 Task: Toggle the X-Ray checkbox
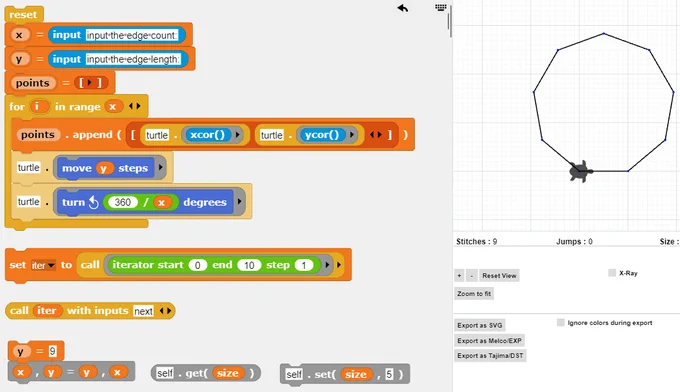tap(612, 273)
